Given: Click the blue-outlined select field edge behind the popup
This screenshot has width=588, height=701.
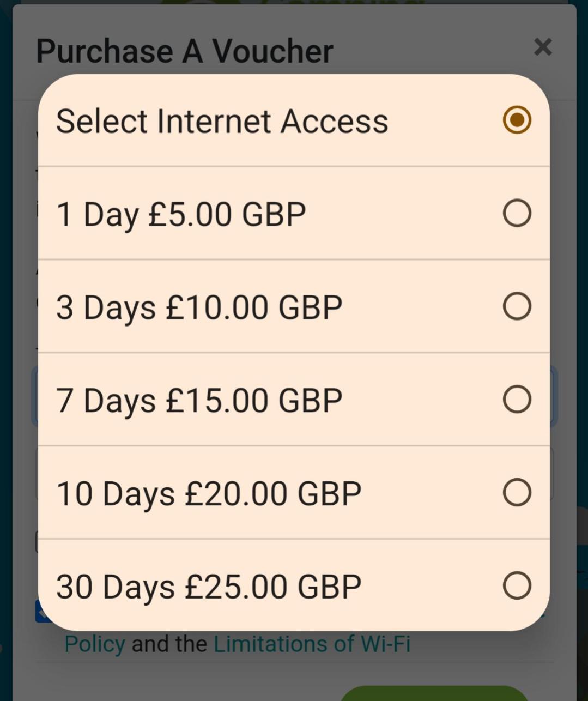Looking at the screenshot, I should pyautogui.click(x=553, y=397).
